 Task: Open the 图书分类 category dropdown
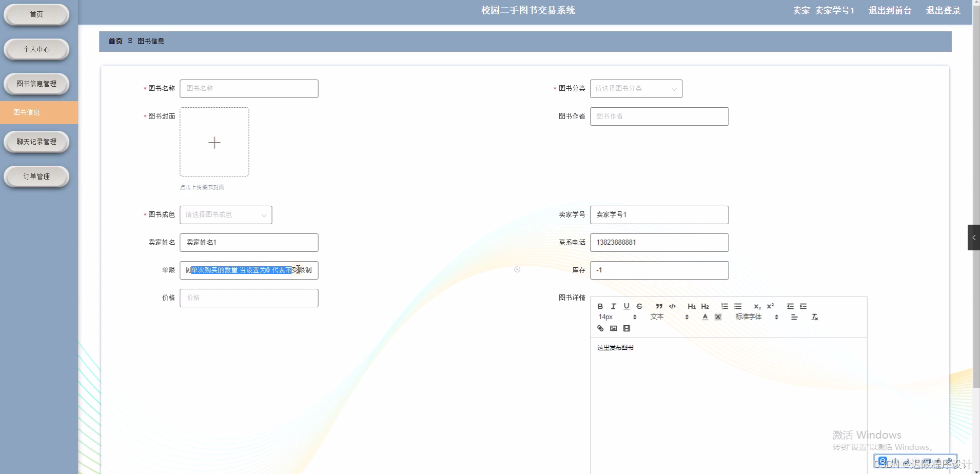pos(636,88)
